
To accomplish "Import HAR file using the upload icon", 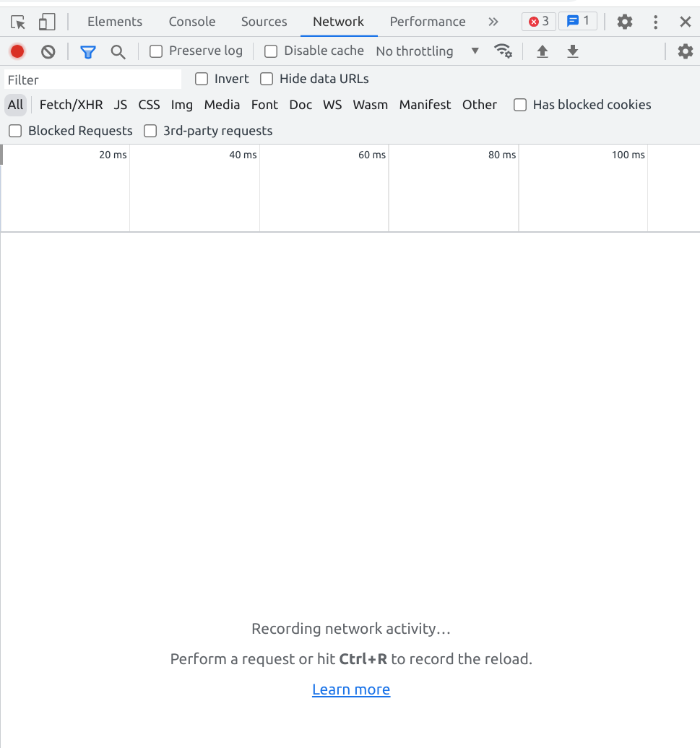I will [543, 51].
